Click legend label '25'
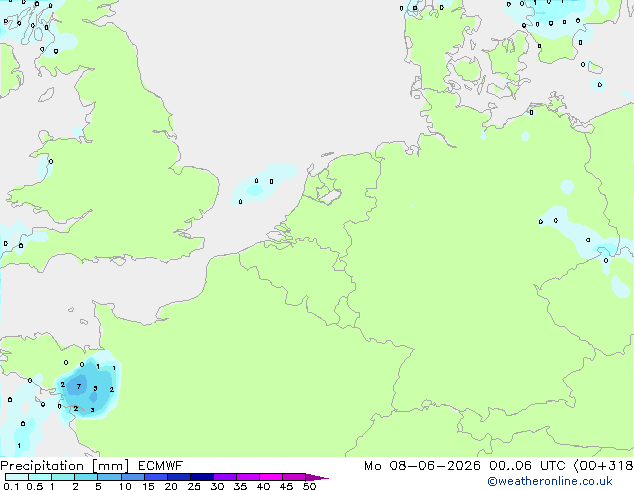The width and height of the screenshot is (634, 490). click(x=194, y=486)
